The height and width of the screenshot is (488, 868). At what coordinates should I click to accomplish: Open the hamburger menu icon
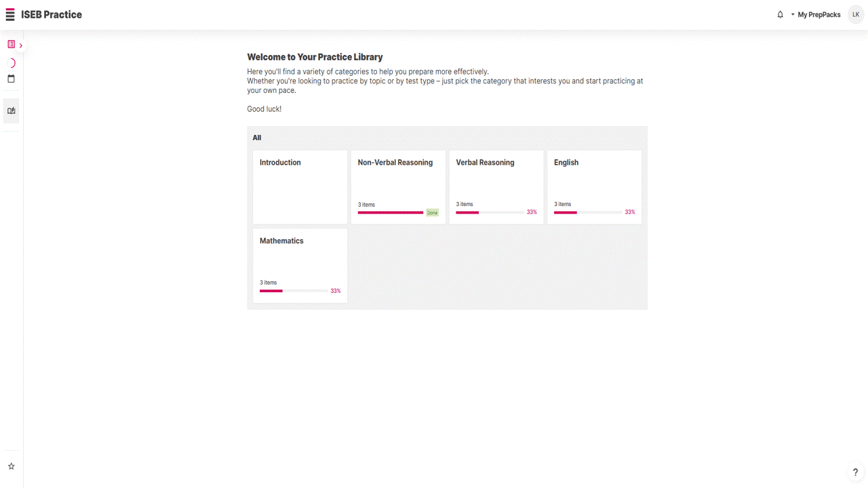[10, 15]
